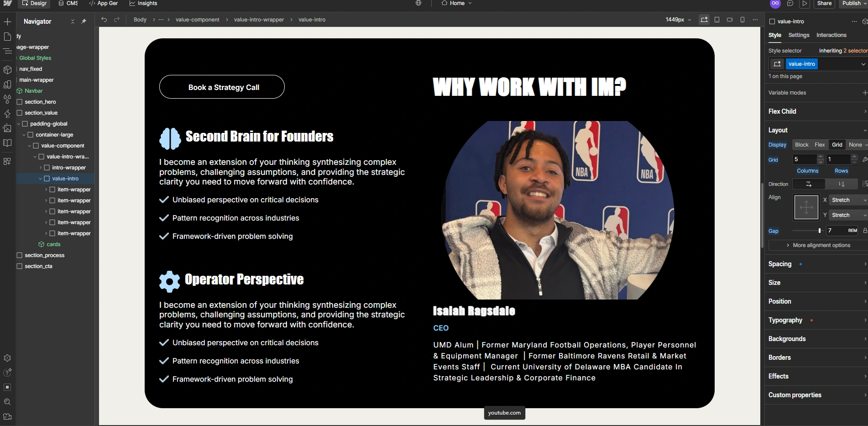Set grid direction to column
This screenshot has width=868, height=426.
pos(842,184)
